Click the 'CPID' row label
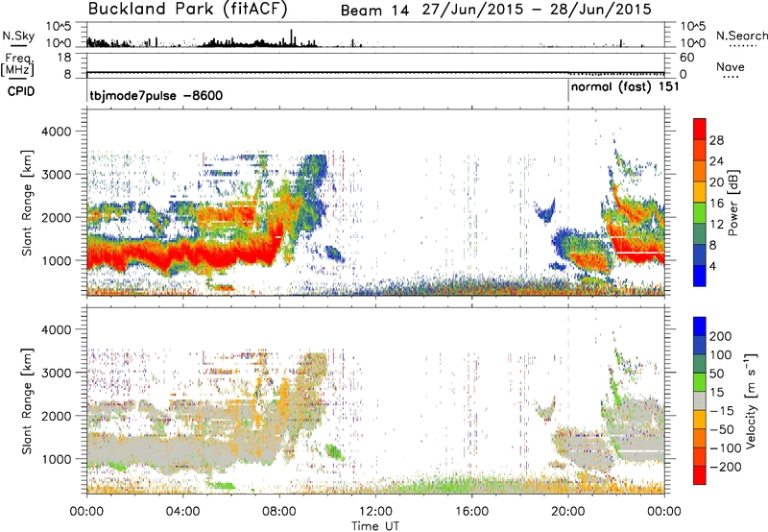 [20, 91]
